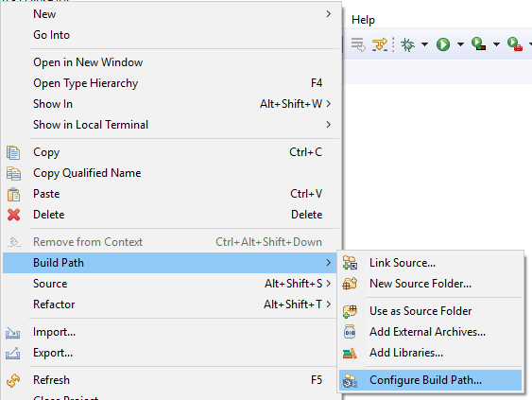Click the Import icon

pyautogui.click(x=12, y=333)
